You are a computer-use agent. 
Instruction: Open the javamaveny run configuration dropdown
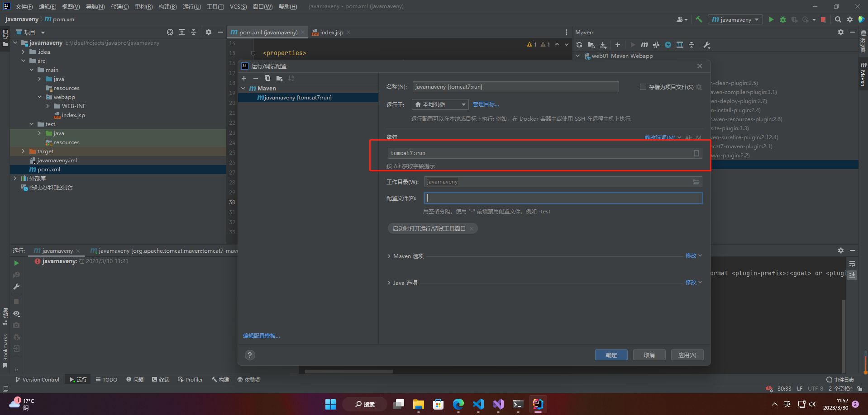pos(735,19)
